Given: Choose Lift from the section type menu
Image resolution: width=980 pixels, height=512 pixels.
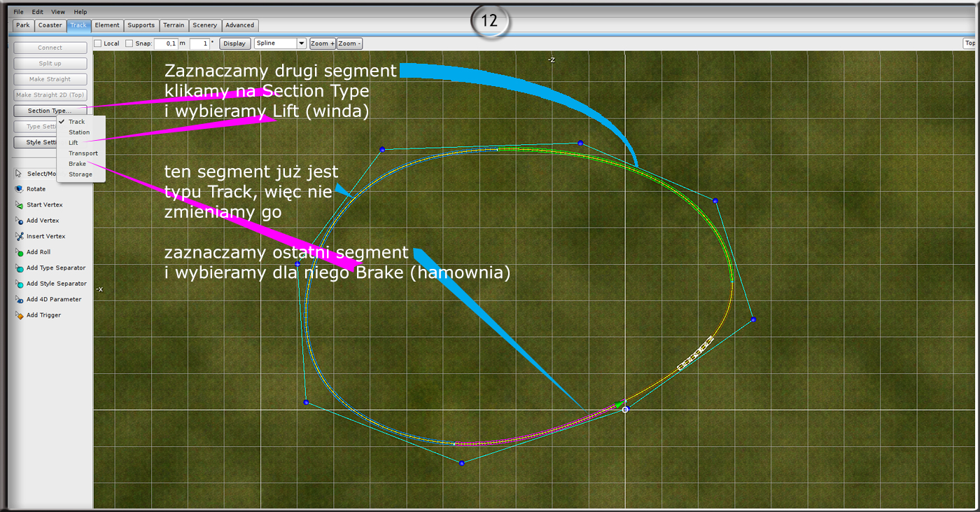Looking at the screenshot, I should coord(73,143).
